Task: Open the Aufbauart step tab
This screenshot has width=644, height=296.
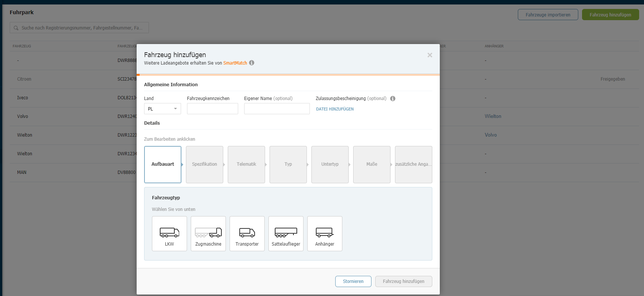Action: pos(163,164)
